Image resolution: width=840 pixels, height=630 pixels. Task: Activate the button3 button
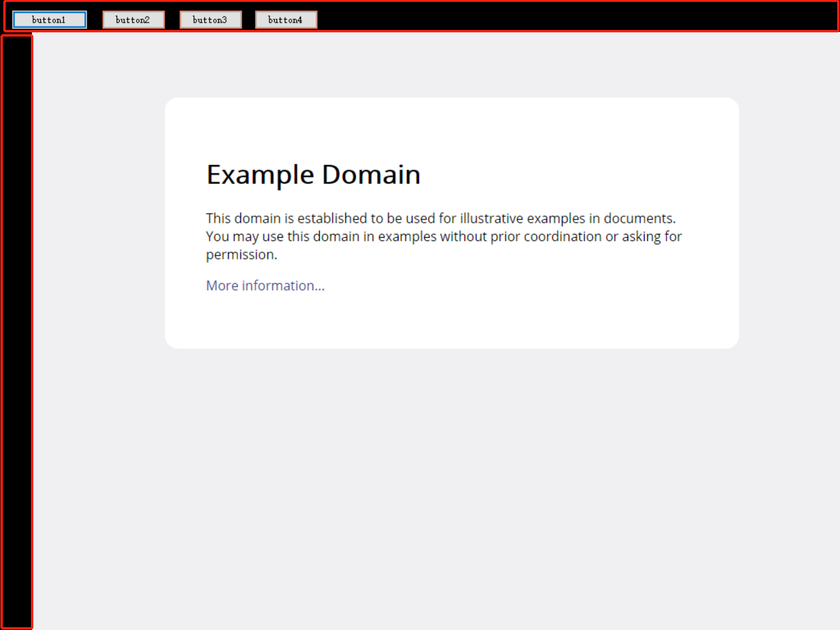point(210,20)
